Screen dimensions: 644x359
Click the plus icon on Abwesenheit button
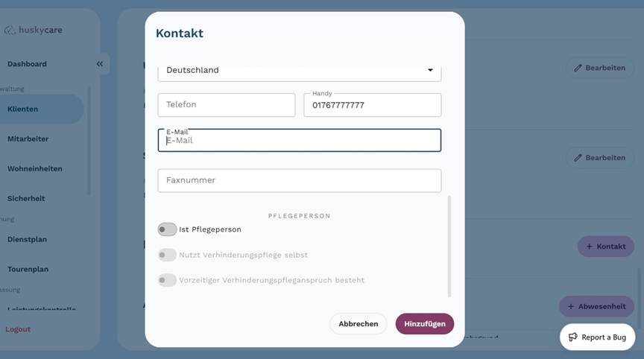[x=571, y=306]
